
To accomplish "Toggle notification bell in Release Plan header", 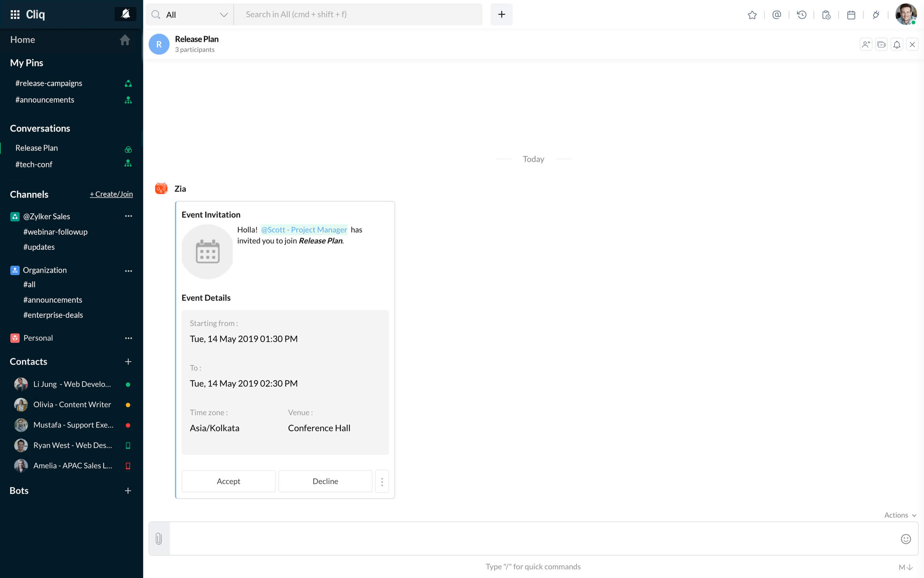I will [897, 44].
